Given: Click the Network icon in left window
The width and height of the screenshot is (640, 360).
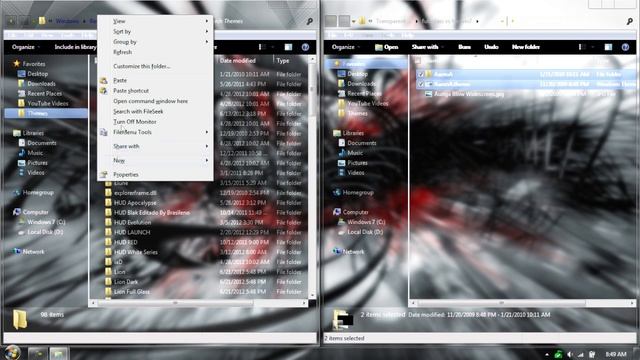Looking at the screenshot, I should [x=16, y=252].
